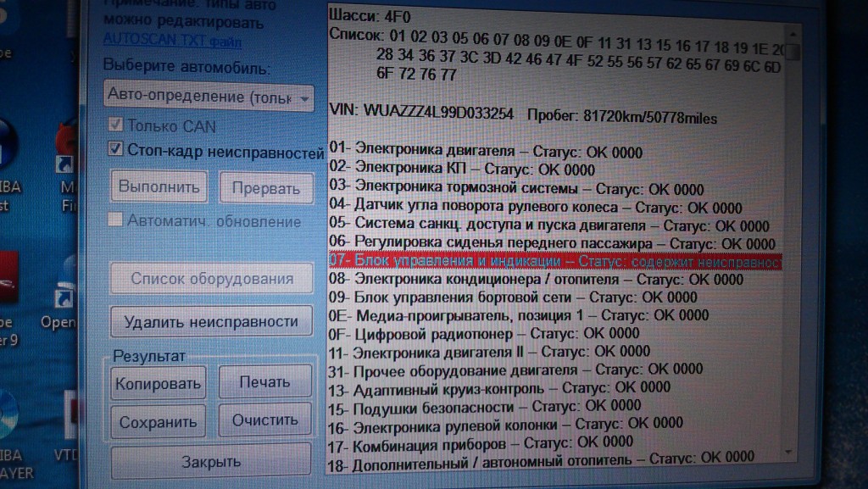Click the Сохранить button
868x489 pixels.
coord(158,421)
